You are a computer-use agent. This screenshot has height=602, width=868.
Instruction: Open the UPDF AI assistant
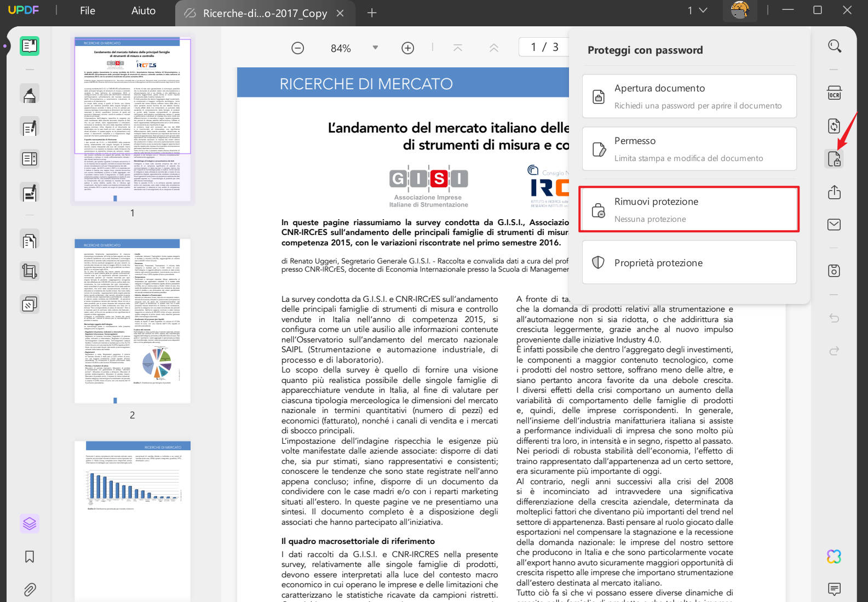834,557
